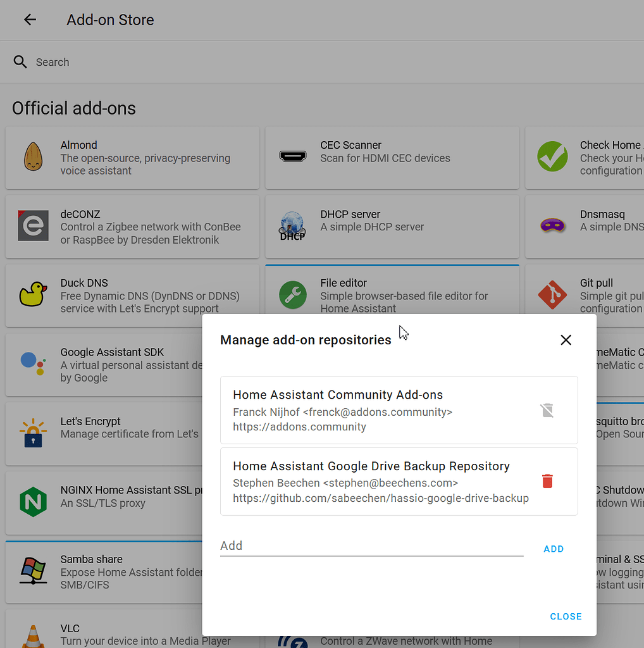Screen dimensions: 644x648
Task: Open the File editor title
Action: point(344,283)
